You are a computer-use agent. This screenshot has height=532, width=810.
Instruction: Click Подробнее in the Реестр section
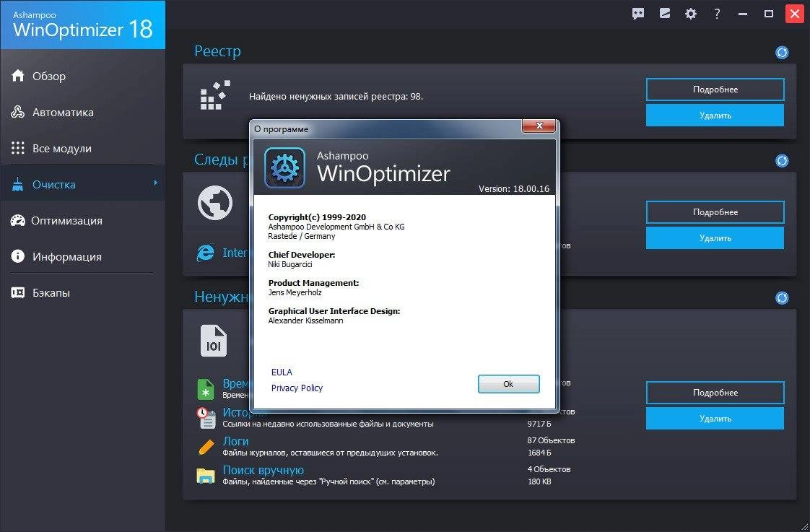click(x=715, y=90)
